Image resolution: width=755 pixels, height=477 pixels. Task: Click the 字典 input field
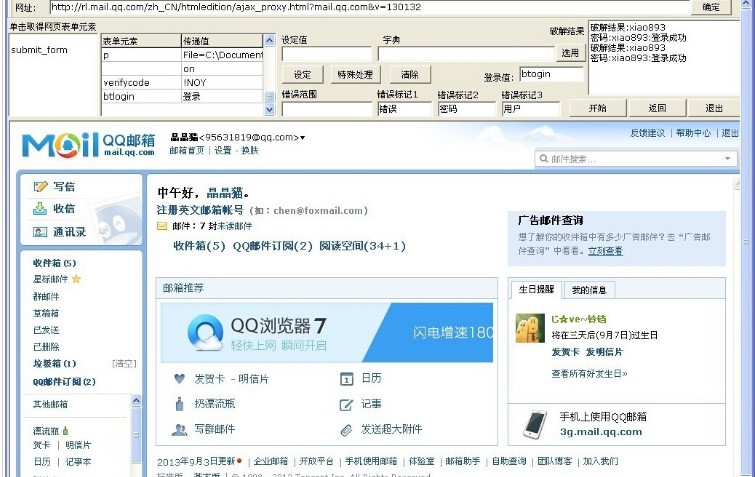pos(466,53)
